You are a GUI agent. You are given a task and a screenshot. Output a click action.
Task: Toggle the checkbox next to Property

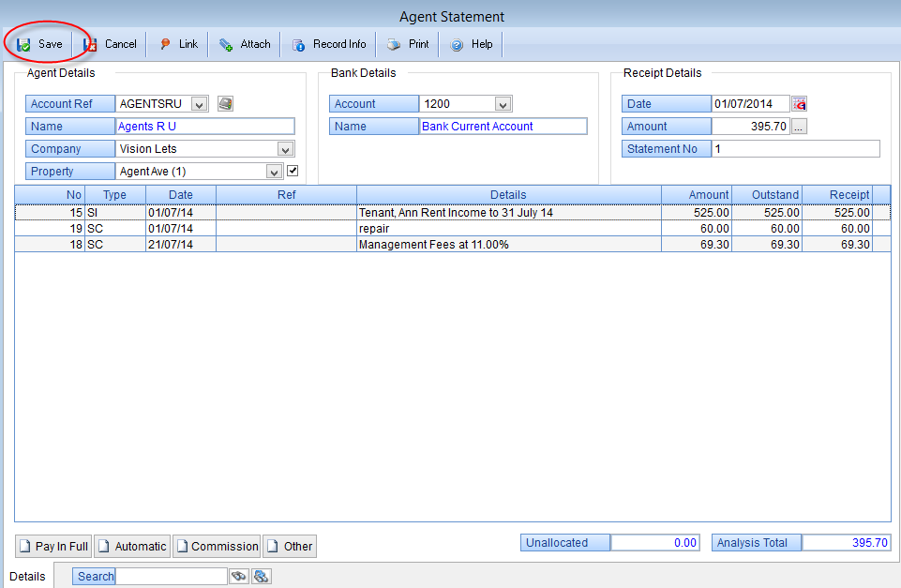pyautogui.click(x=293, y=171)
